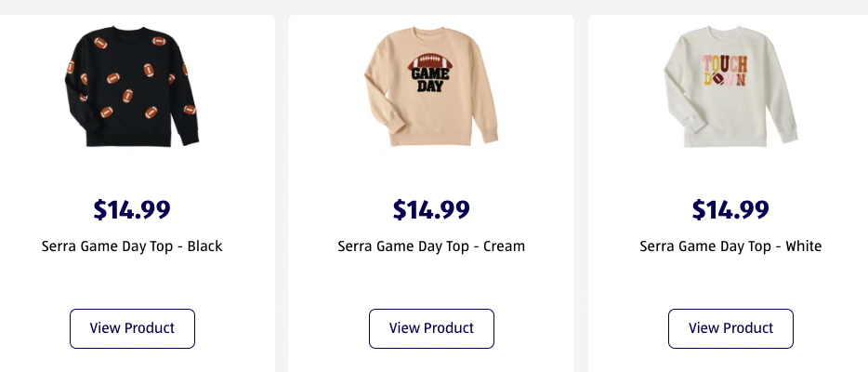Click View Product for the Cream top

click(431, 328)
